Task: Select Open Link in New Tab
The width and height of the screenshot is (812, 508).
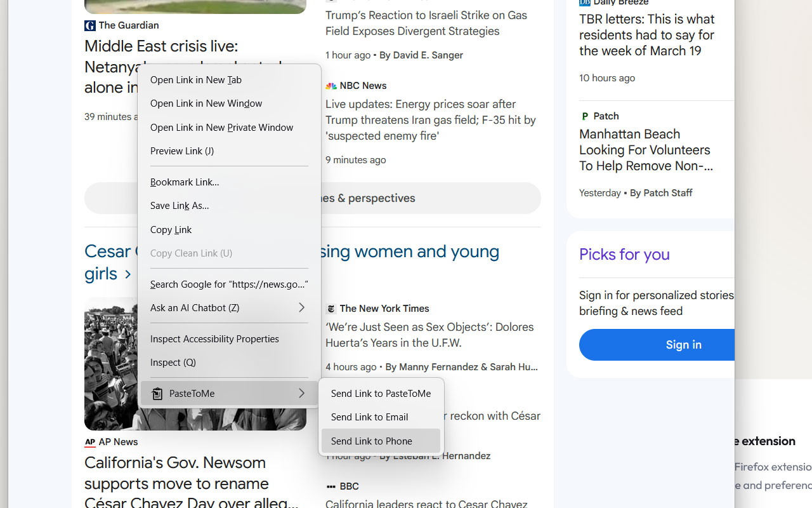Action: 195,80
